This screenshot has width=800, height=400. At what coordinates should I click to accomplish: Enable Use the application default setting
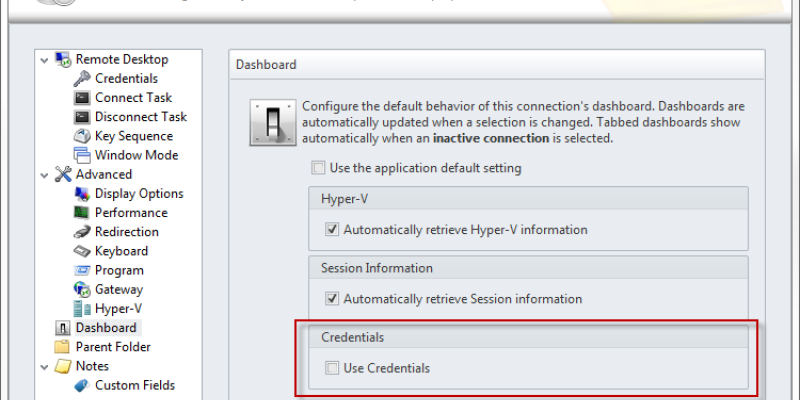point(319,168)
